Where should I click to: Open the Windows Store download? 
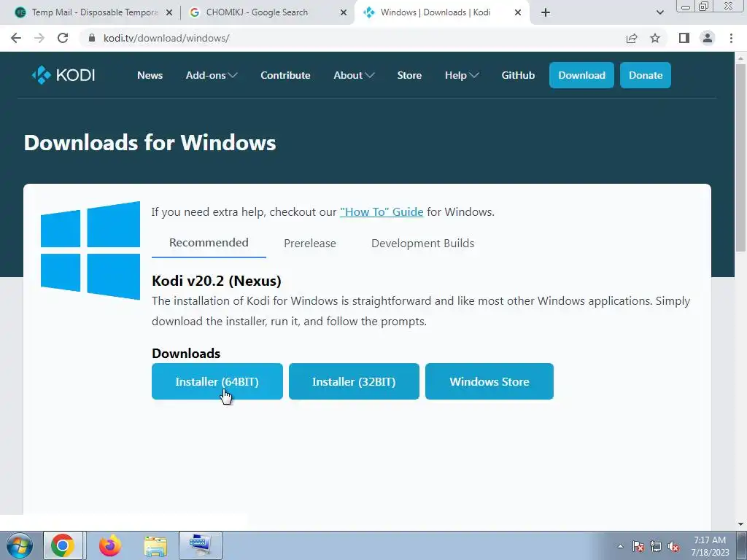pyautogui.click(x=489, y=381)
